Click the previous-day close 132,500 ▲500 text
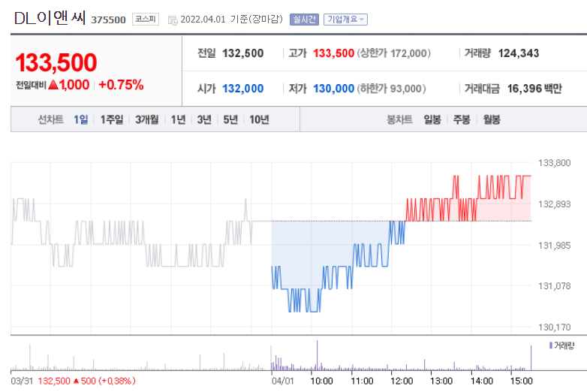Viewport: 587px width, 392px height. click(86, 381)
